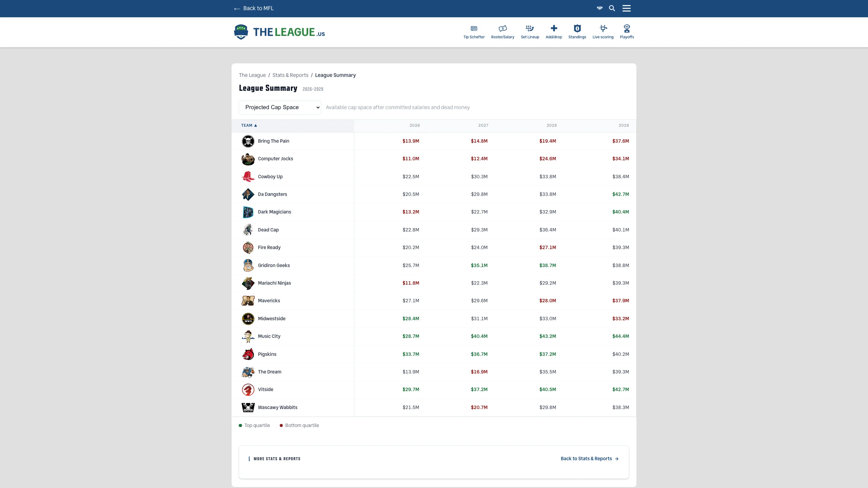Open Stats & Reports breadcrumb
Image resolution: width=868 pixels, height=488 pixels.
click(x=290, y=75)
